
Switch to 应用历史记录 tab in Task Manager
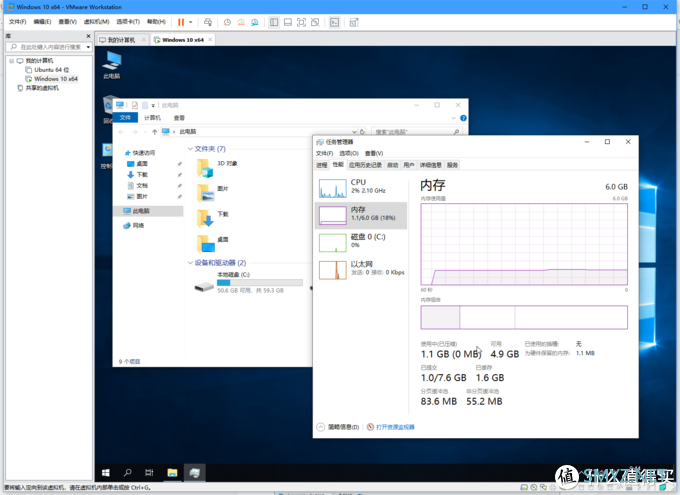click(365, 165)
